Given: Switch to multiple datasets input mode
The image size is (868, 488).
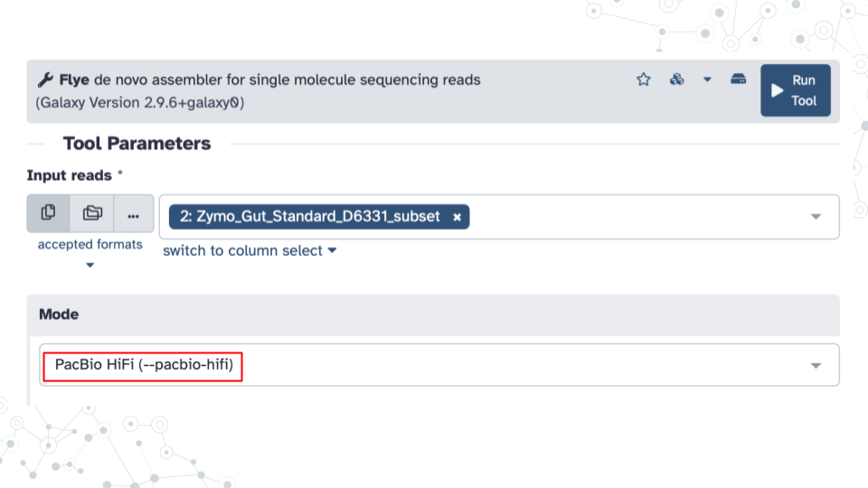Looking at the screenshot, I should (92, 213).
